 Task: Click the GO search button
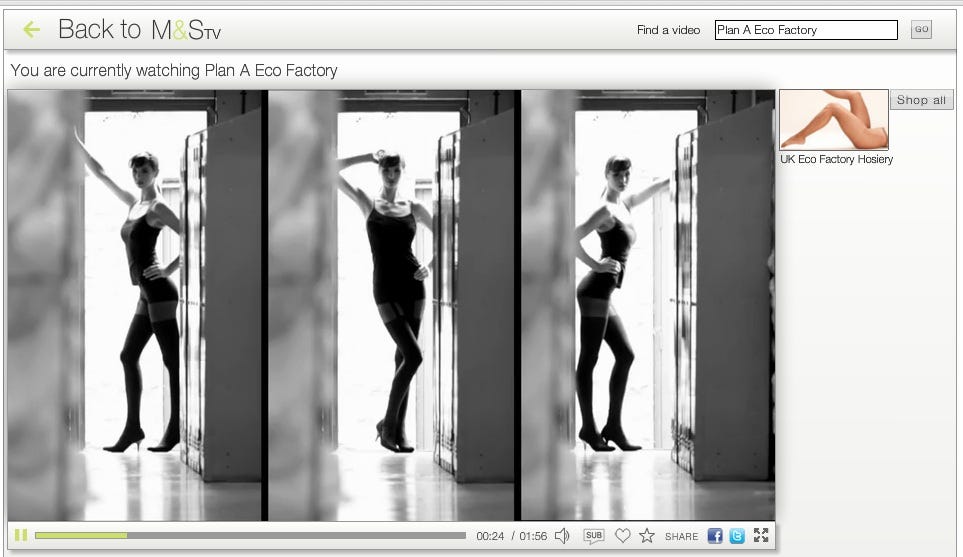click(x=921, y=29)
